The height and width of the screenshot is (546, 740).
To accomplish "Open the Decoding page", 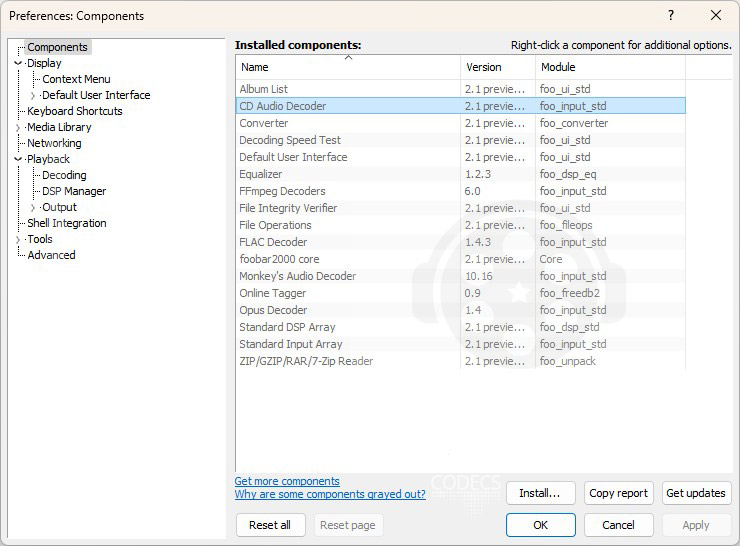I will click(x=64, y=176).
